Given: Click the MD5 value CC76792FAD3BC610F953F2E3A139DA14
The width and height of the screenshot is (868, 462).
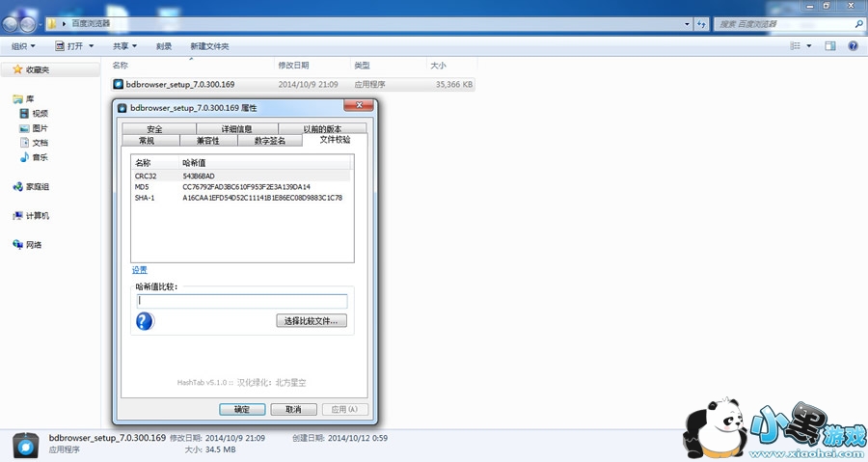Looking at the screenshot, I should (246, 187).
